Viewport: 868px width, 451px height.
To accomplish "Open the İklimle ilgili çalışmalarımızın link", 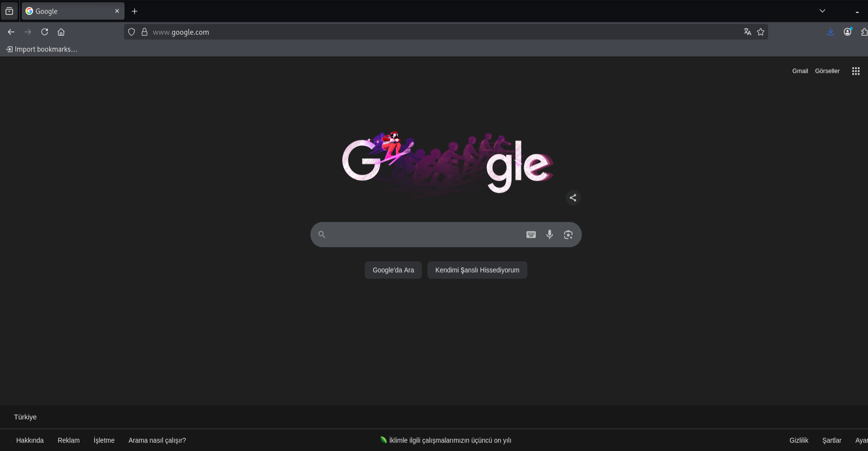I will point(446,440).
